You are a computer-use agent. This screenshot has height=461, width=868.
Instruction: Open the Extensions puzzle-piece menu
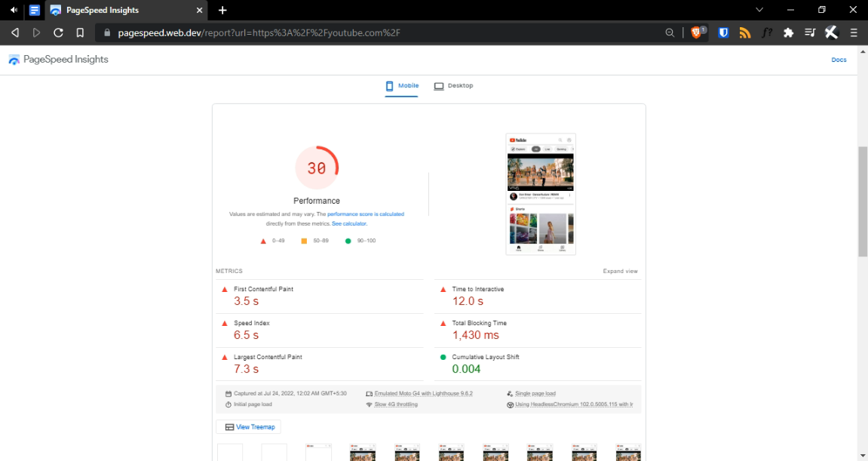click(789, 32)
